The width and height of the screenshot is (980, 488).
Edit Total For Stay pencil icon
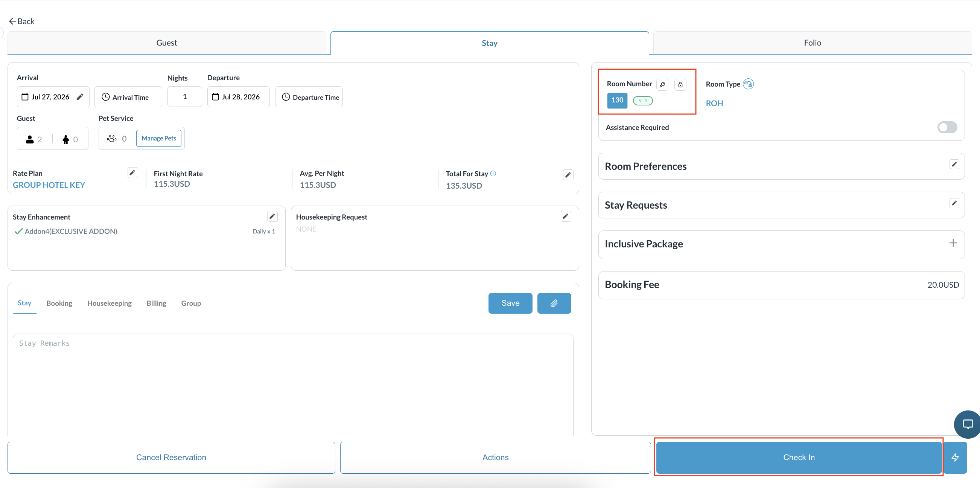click(x=568, y=175)
